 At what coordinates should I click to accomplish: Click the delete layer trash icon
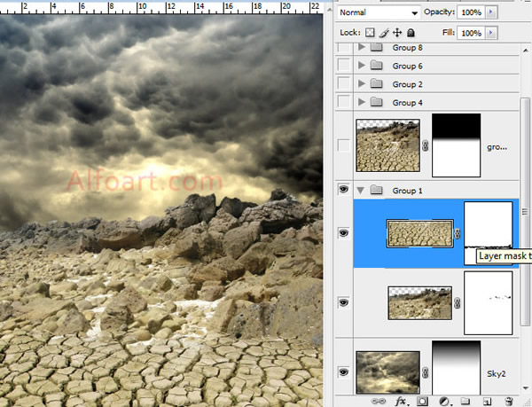[x=510, y=401]
